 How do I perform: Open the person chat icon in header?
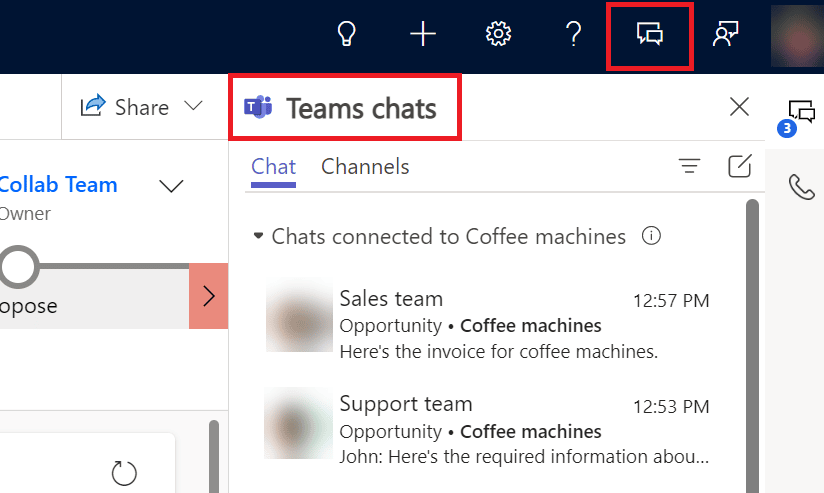726,34
